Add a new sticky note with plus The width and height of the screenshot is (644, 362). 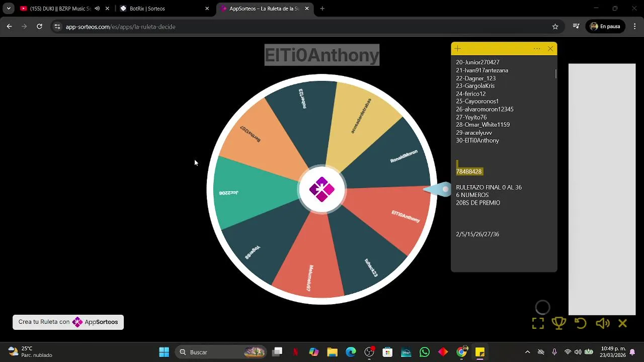457,49
